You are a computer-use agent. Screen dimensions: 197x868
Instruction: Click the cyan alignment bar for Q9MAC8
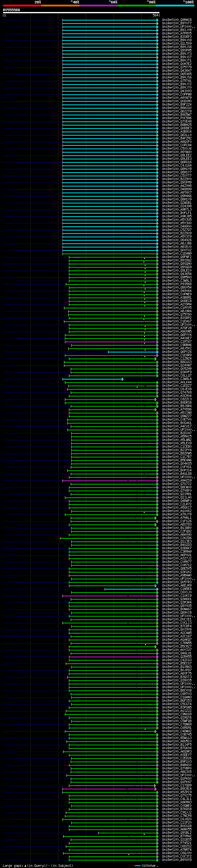(111, 20)
